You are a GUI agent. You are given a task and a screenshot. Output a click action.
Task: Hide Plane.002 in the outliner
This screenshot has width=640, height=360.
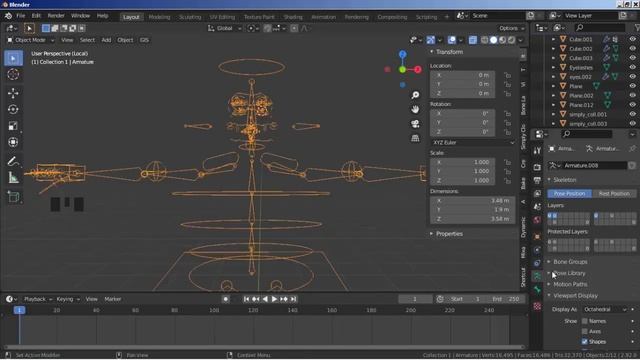click(x=632, y=96)
